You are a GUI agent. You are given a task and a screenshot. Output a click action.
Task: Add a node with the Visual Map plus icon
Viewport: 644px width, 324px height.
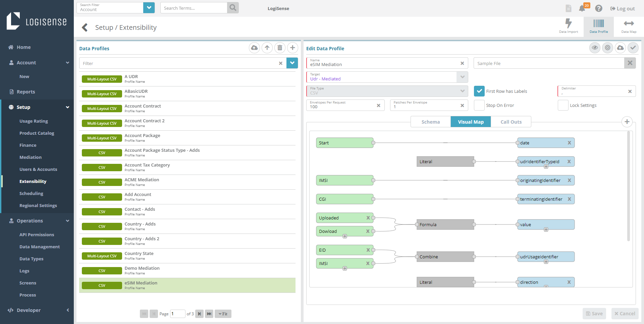[627, 122]
